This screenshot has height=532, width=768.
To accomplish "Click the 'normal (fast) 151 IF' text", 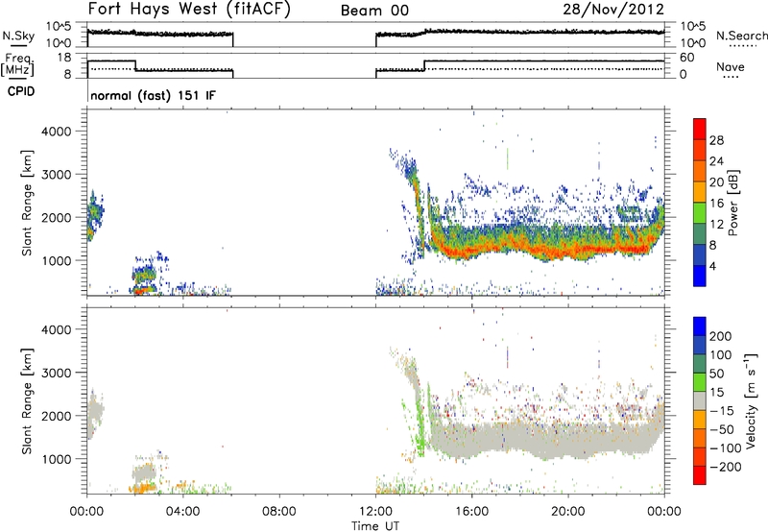I will pos(153,95).
